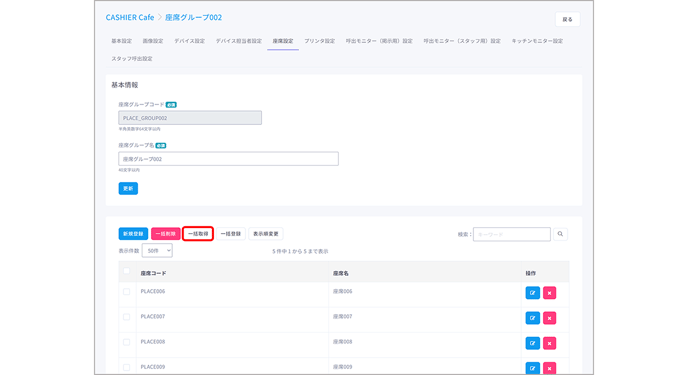Click the 座席グループ002 breadcrumb title
Viewport: 688px width, 375px height.
(194, 18)
